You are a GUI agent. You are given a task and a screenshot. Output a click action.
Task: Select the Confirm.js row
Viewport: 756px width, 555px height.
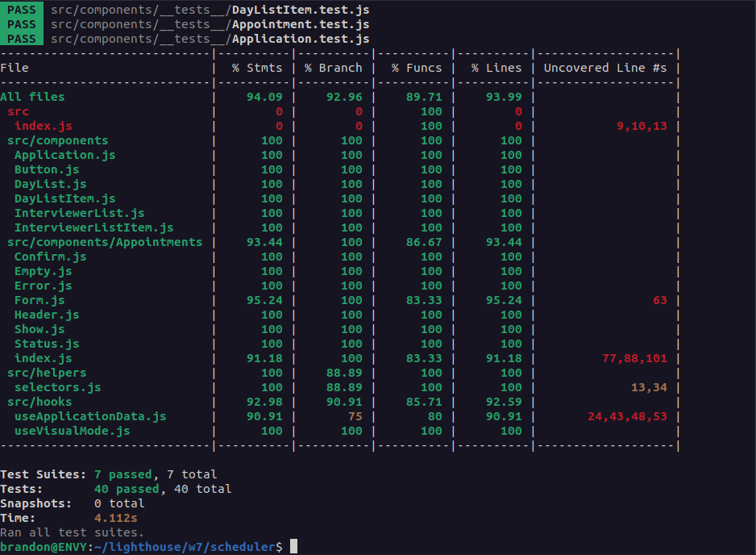(51, 257)
